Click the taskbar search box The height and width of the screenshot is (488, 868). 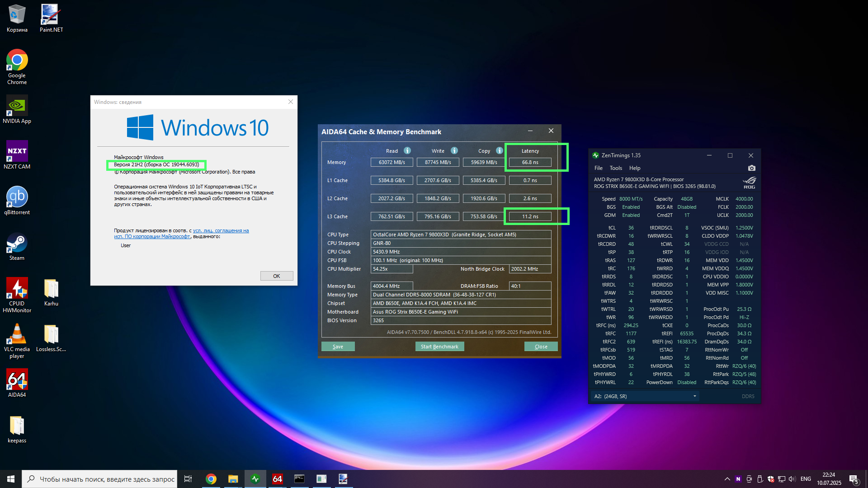tap(99, 479)
